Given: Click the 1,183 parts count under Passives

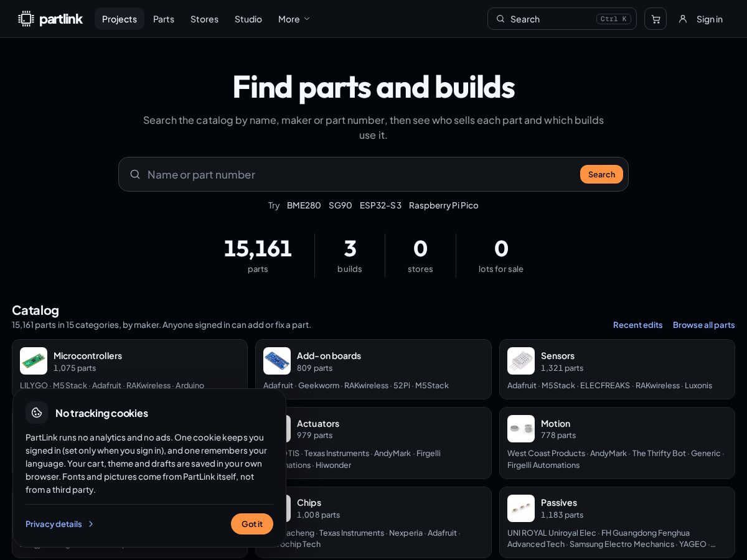Looking at the screenshot, I should tap(562, 515).
